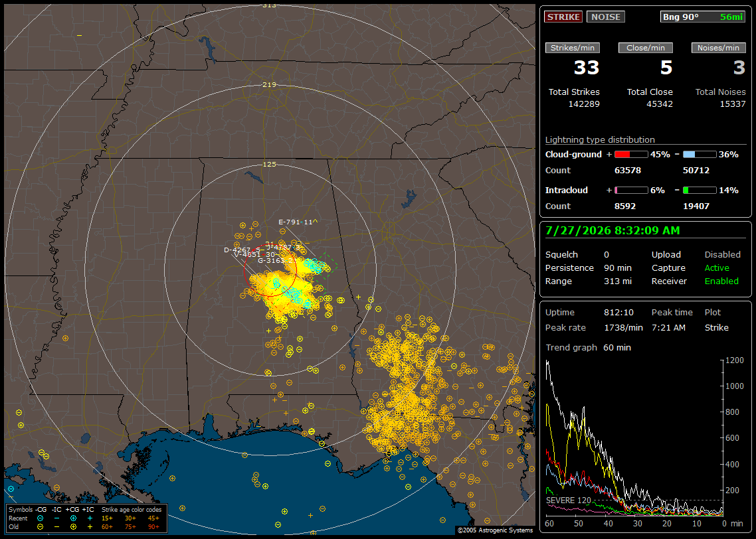Click the recent +CG cyan symbol in legend
The image size is (756, 539).
point(73,518)
